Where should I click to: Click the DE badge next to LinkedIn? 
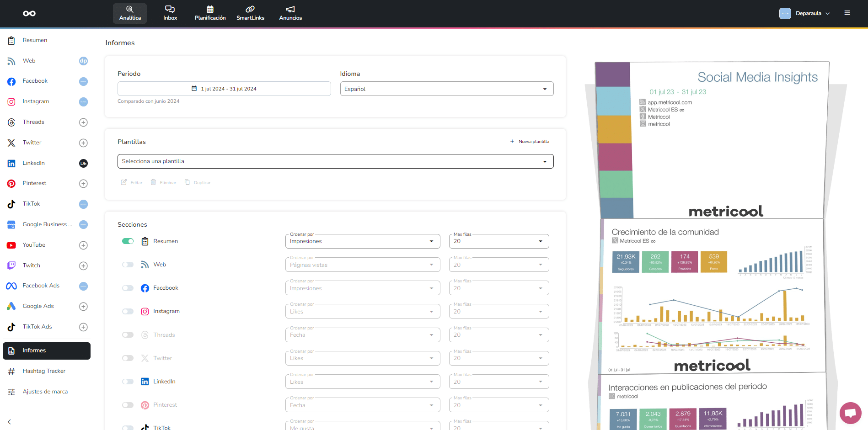point(83,163)
